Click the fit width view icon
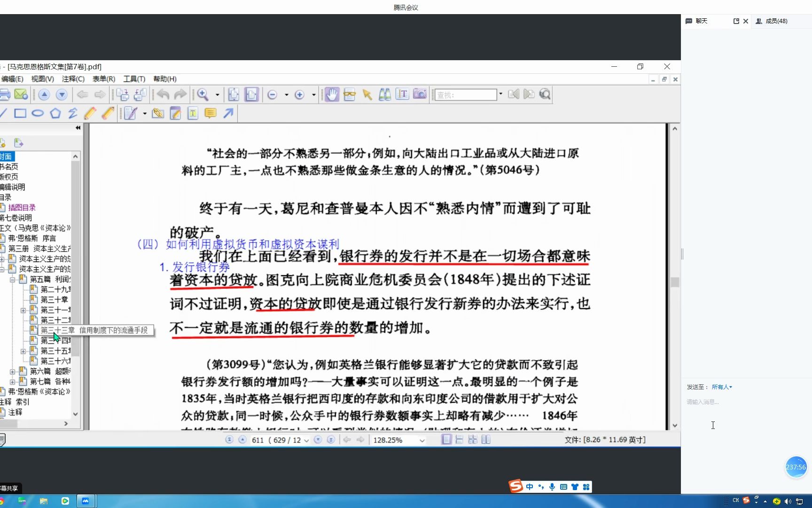 (251, 95)
